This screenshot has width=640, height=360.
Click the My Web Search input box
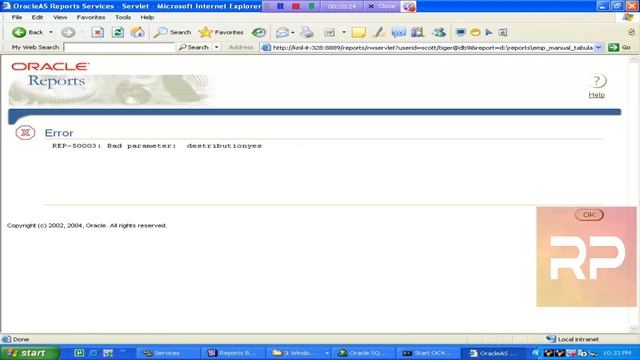click(119, 47)
